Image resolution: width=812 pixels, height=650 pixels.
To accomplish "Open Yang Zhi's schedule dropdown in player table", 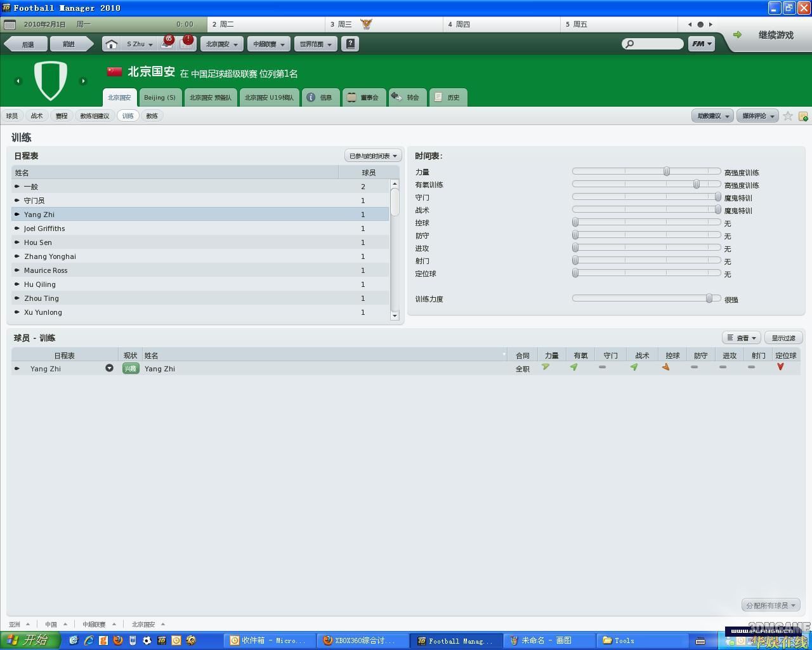I will point(109,368).
